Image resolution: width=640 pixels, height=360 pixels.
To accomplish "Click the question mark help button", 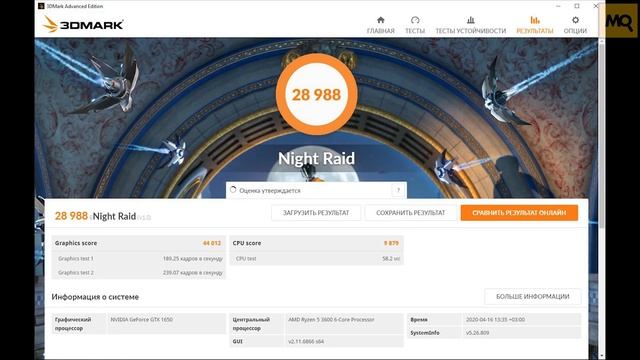I will pos(398,190).
